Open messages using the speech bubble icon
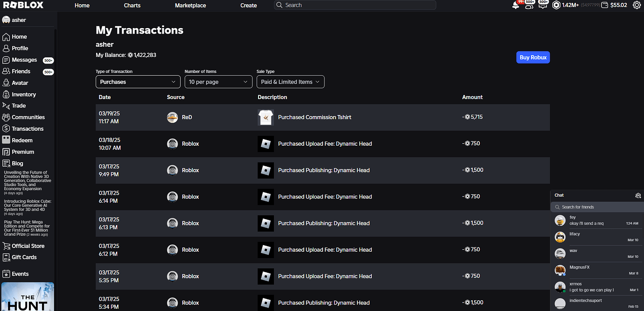This screenshot has width=644, height=311. click(543, 5)
